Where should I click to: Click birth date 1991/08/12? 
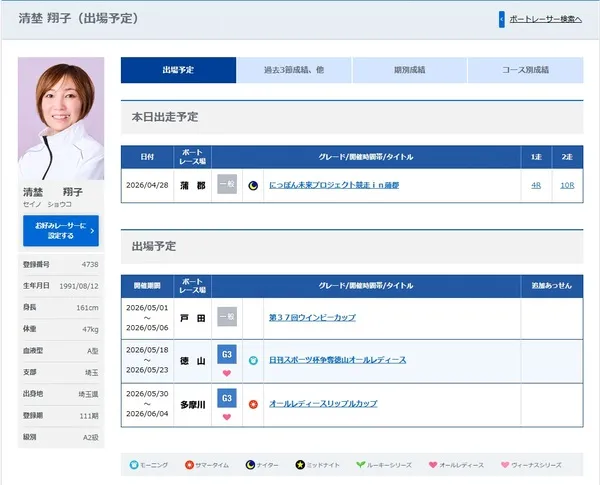tap(79, 286)
